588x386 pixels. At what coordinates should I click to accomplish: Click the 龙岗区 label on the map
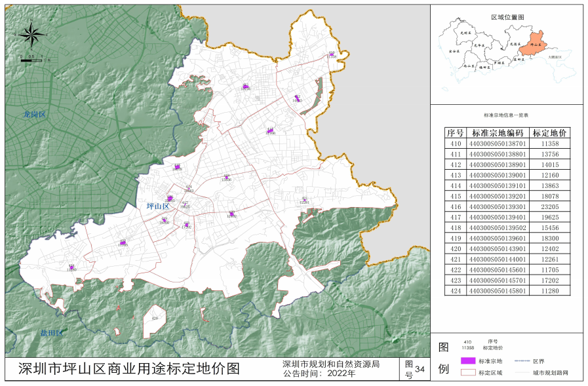[33, 114]
